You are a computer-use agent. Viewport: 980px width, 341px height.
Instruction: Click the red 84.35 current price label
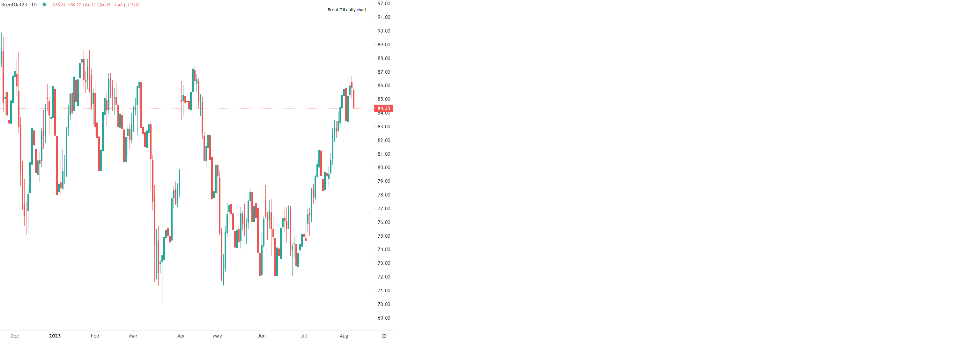pos(383,108)
